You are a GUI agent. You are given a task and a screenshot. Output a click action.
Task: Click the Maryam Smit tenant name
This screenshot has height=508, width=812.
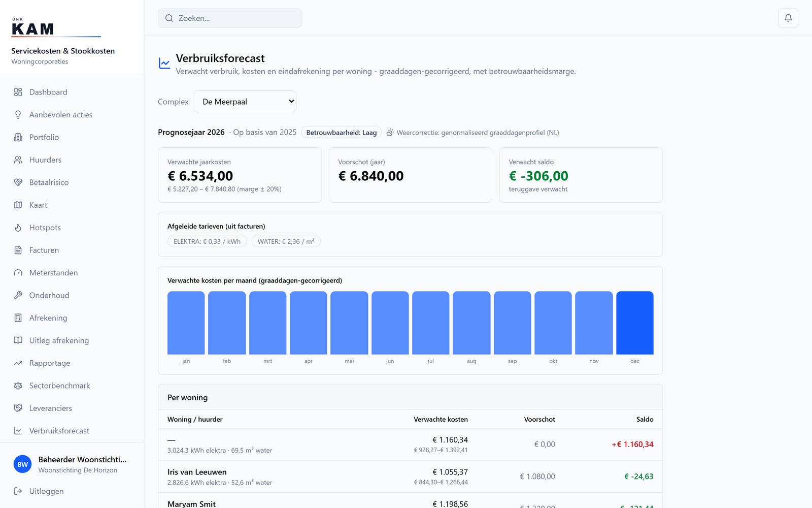coord(191,504)
